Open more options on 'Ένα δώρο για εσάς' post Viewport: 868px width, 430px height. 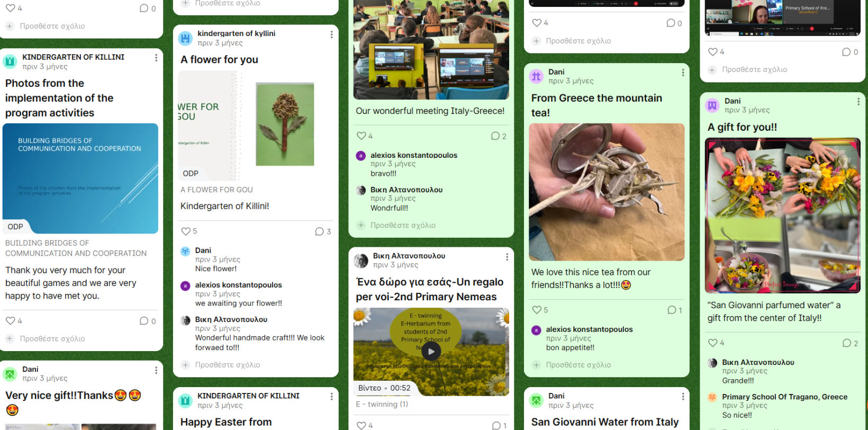tap(507, 257)
